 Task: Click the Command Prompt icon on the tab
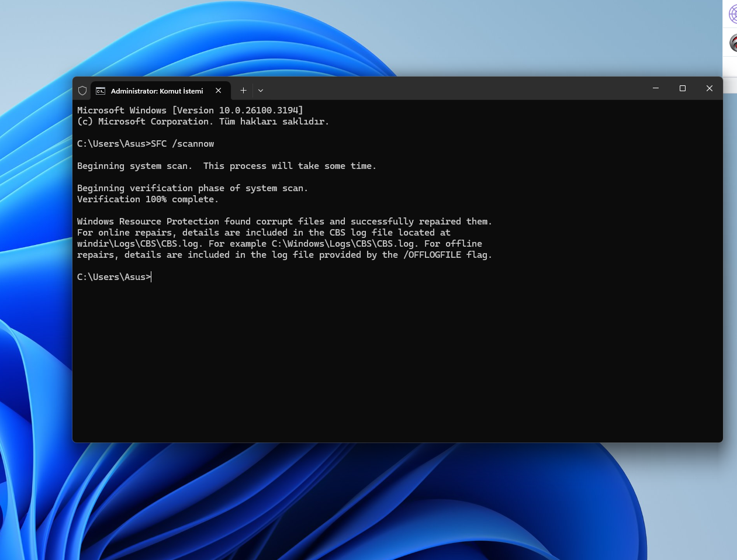coord(101,91)
